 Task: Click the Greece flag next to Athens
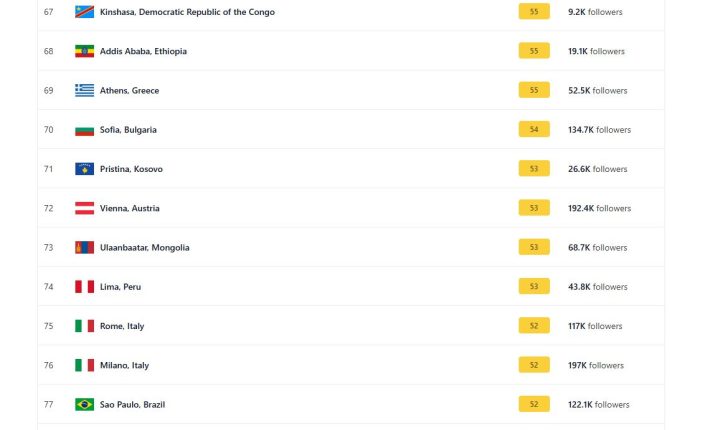pos(84,90)
